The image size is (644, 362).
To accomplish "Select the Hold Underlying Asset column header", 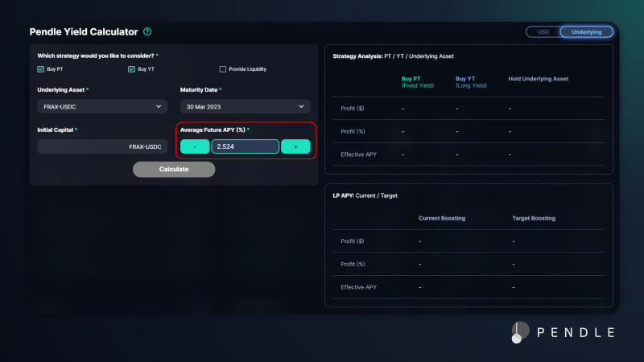I will 539,79.
